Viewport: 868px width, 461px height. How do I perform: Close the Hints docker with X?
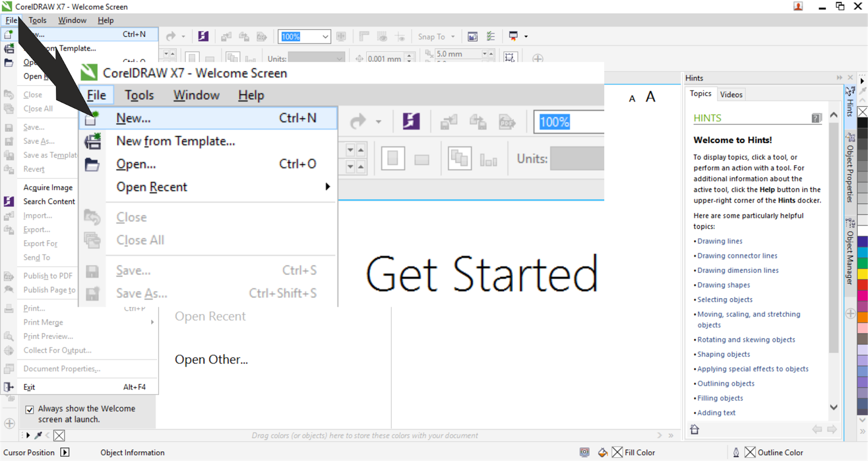(850, 78)
